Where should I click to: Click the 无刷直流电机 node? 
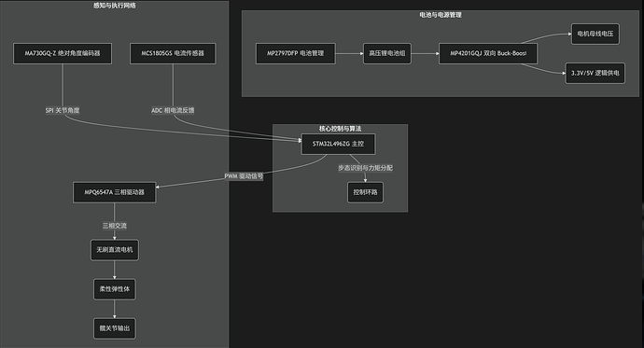[115, 250]
